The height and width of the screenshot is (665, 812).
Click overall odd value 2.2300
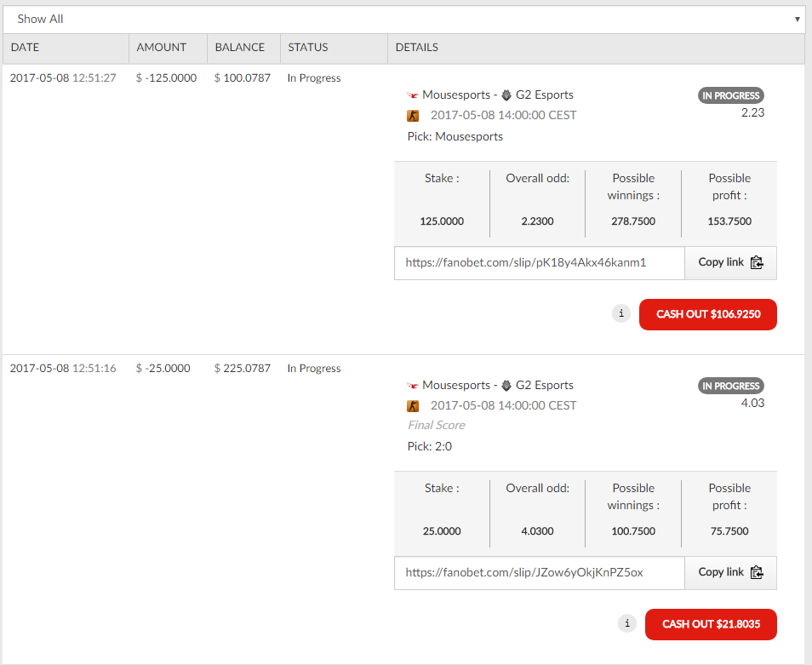coord(538,221)
